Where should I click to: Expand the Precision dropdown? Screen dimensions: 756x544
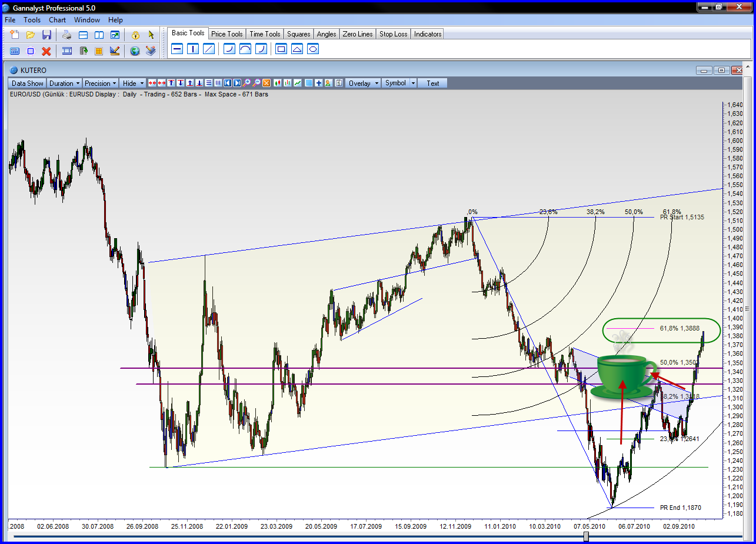tap(100, 84)
